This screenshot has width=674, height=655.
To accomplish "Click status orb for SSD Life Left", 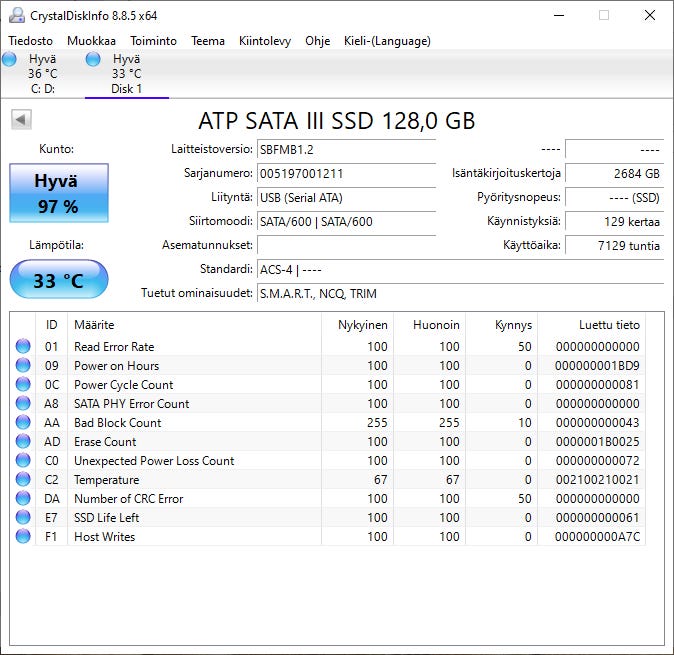I will pyautogui.click(x=23, y=518).
